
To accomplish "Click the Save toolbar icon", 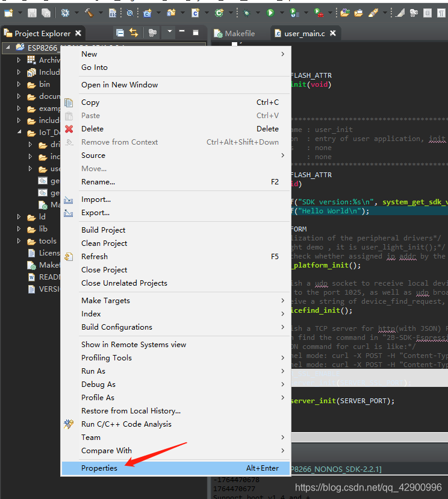I will click(32, 13).
